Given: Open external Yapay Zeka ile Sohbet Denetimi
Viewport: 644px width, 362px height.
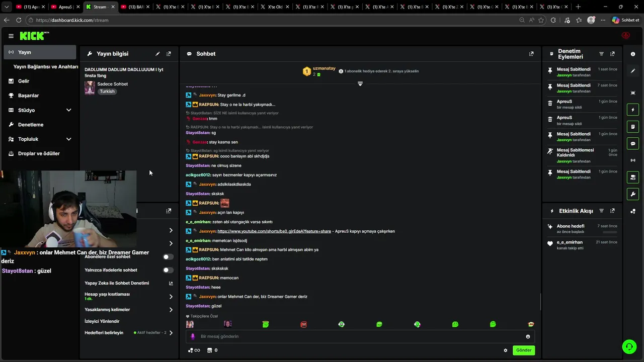Looking at the screenshot, I should [x=171, y=283].
